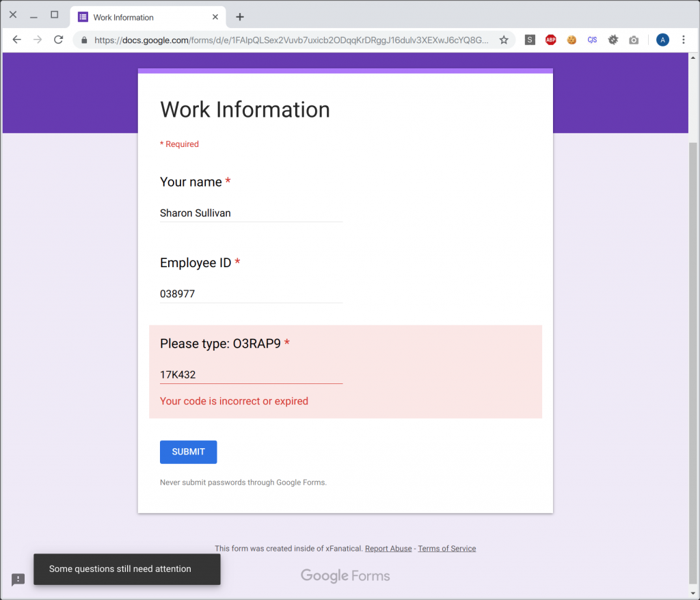Image resolution: width=700 pixels, height=600 pixels.
Task: Click the error 'Your code is incorrect or expired'
Action: click(x=234, y=401)
